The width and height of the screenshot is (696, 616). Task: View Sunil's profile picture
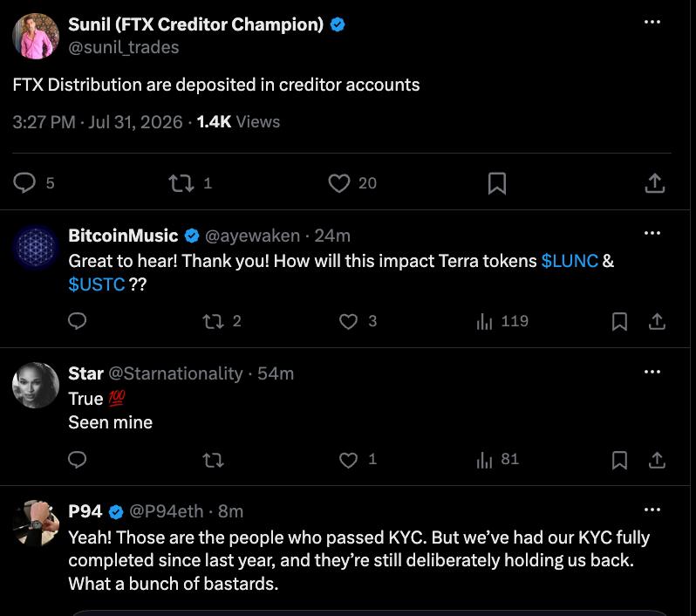coord(36,36)
